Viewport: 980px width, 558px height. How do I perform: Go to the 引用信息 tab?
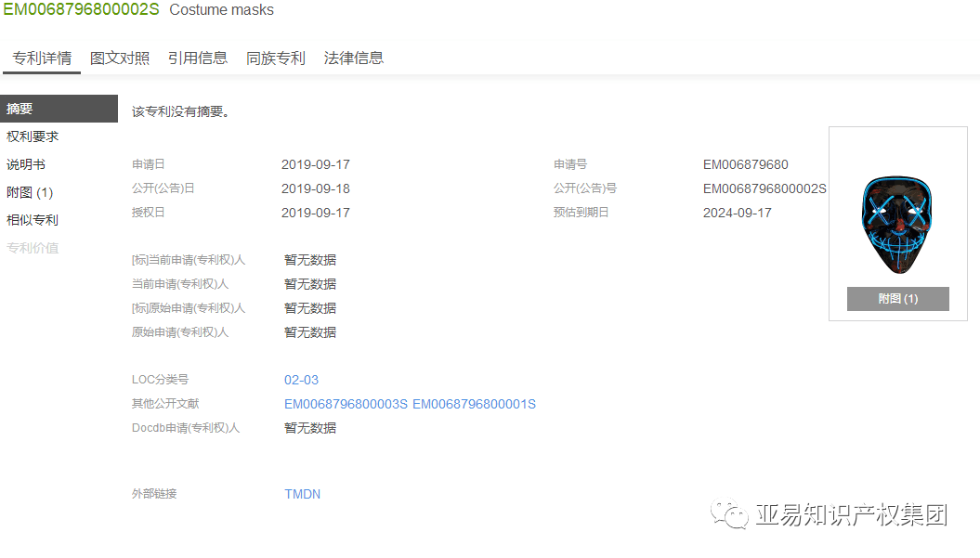(x=198, y=58)
